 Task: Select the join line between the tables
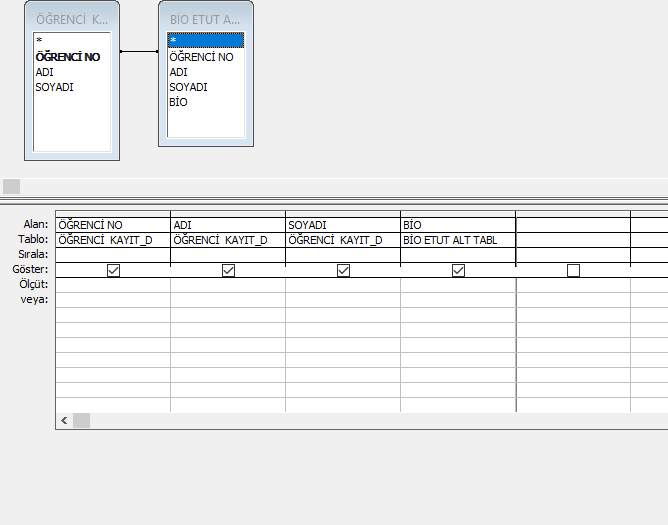pyautogui.click(x=139, y=51)
